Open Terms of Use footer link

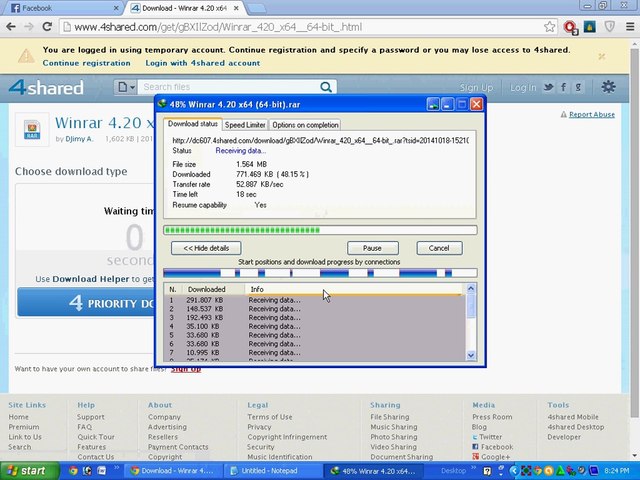click(269, 417)
